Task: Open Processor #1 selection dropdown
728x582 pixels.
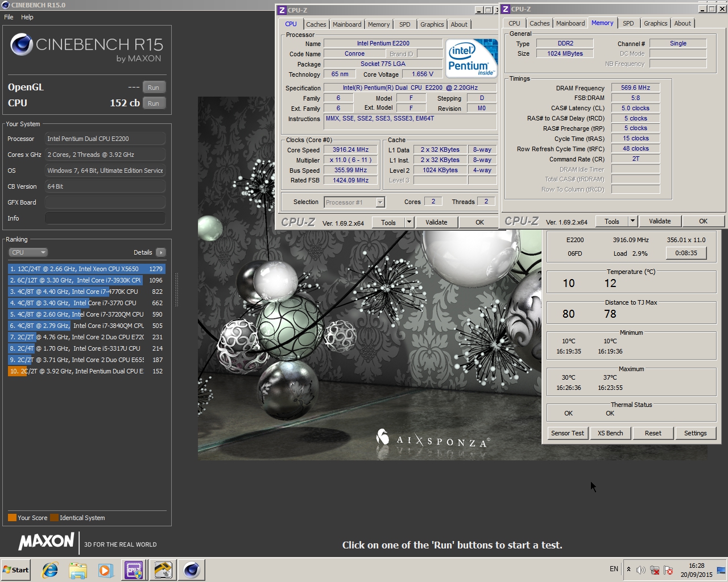Action: [354, 202]
